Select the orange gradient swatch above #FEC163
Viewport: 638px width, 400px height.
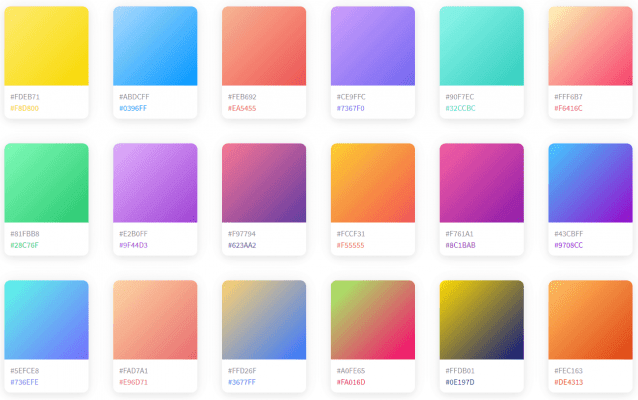tap(590, 320)
